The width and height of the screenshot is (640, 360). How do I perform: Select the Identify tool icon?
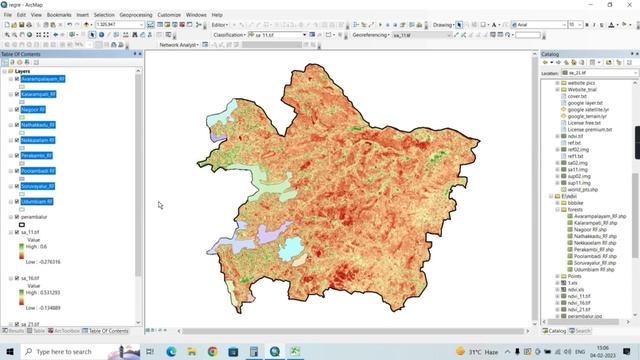tap(101, 35)
